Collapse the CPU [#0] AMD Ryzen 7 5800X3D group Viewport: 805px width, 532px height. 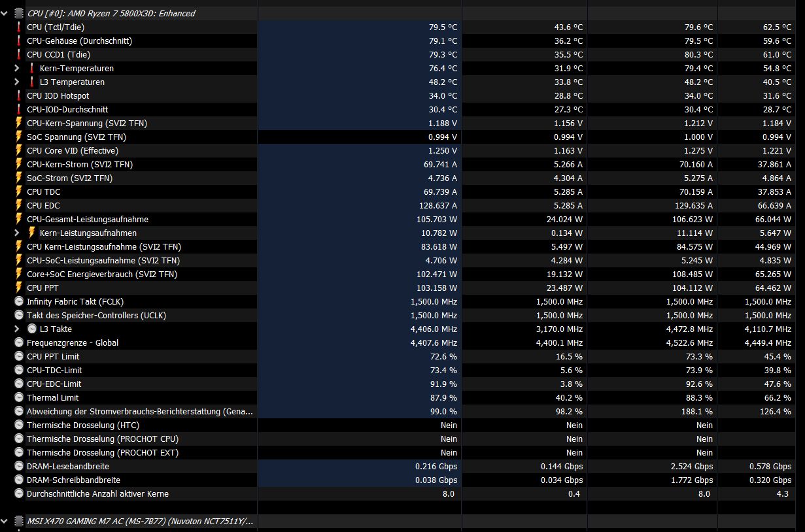pyautogui.click(x=5, y=13)
